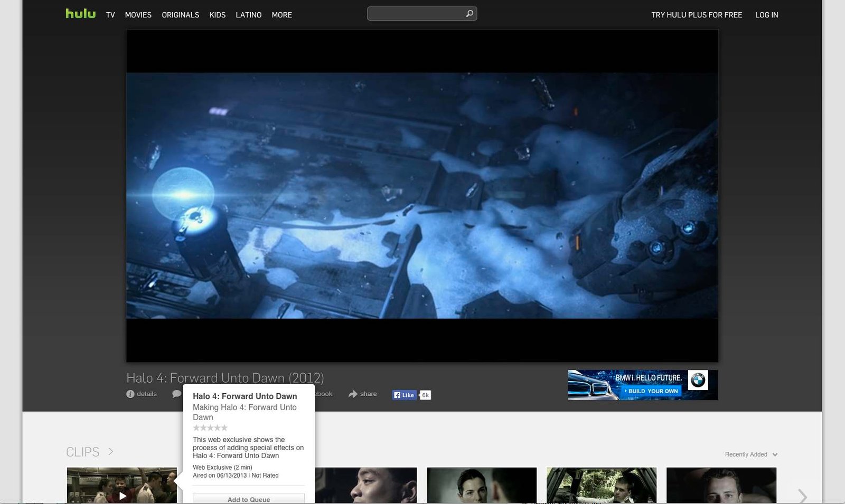The image size is (845, 504).
Task: Click the Halo 4: Forward Unto Dawn popup title
Action: (x=245, y=396)
